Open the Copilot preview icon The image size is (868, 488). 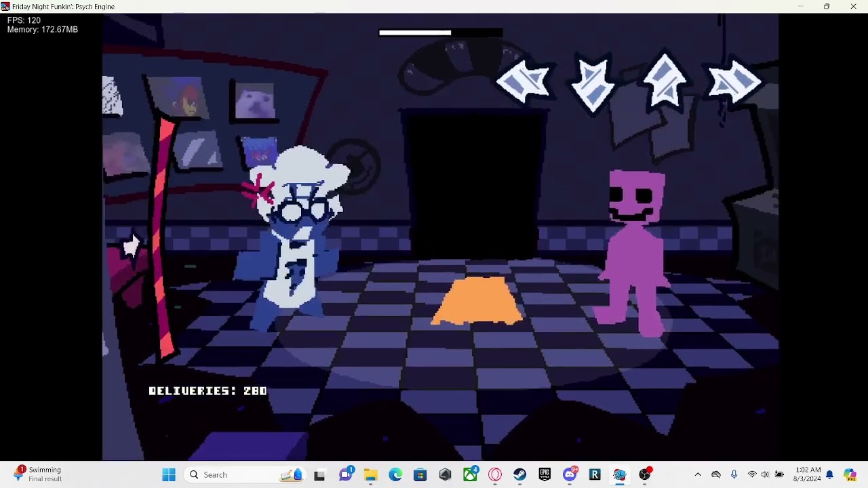(850, 474)
